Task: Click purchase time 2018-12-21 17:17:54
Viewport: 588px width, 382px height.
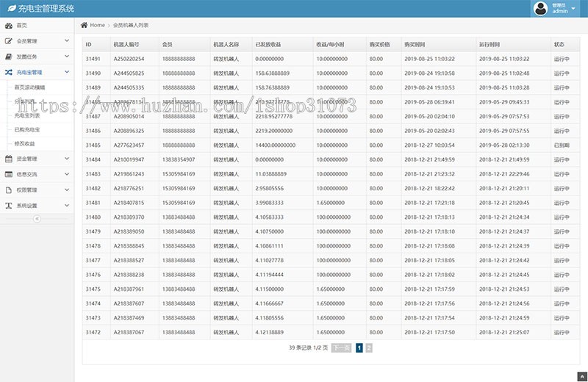Action: tap(429, 318)
